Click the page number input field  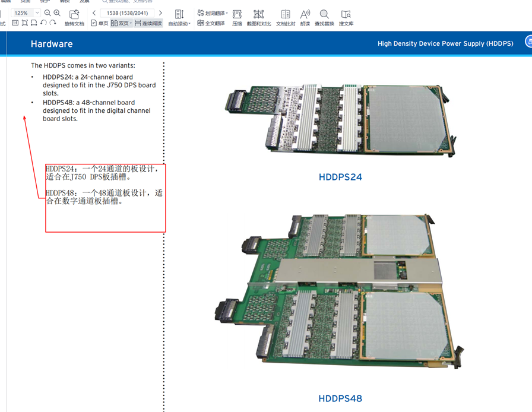click(x=126, y=12)
